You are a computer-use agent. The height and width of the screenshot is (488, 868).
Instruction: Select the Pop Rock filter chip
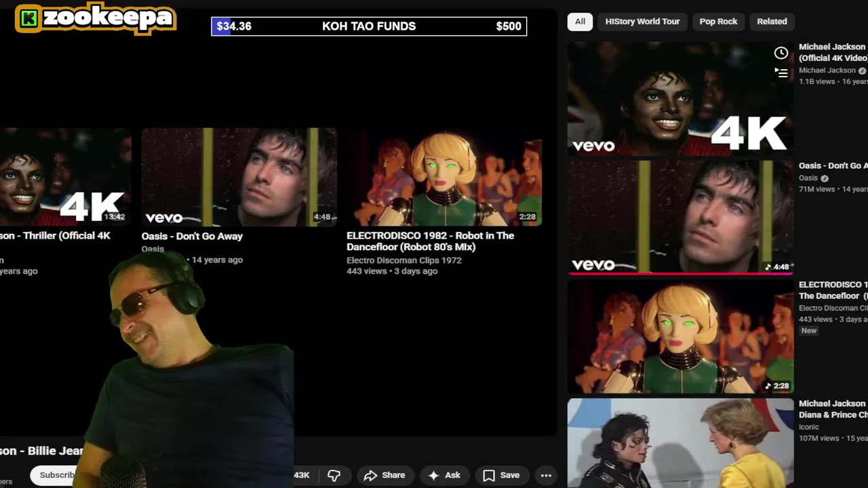(718, 21)
